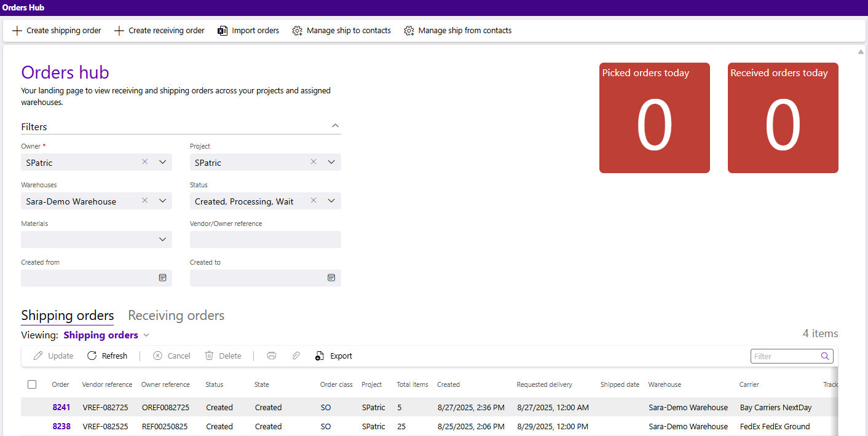This screenshot has width=868, height=436.
Task: Toggle the select-all orders checkbox
Action: 32,384
